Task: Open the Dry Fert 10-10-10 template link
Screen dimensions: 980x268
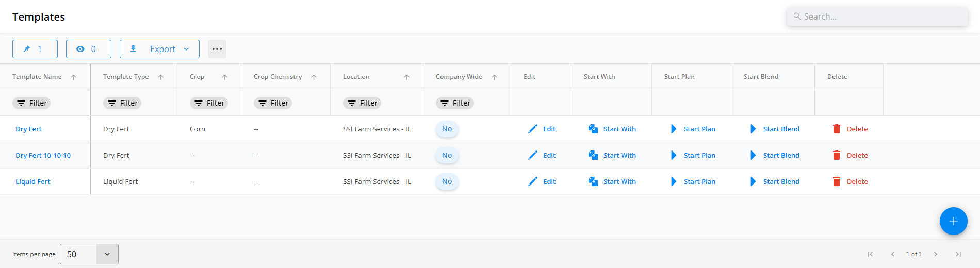Action: click(43, 155)
